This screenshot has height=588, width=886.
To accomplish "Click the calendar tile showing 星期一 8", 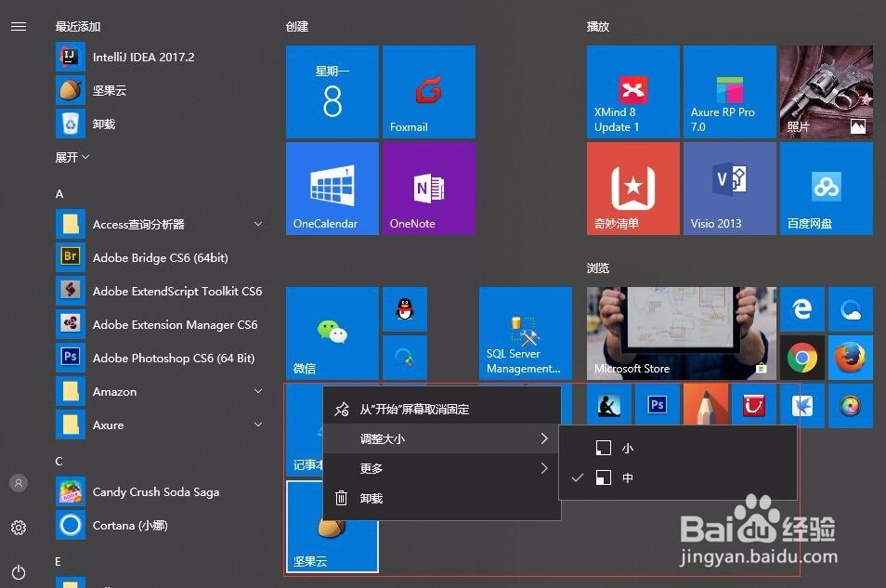I will [332, 92].
